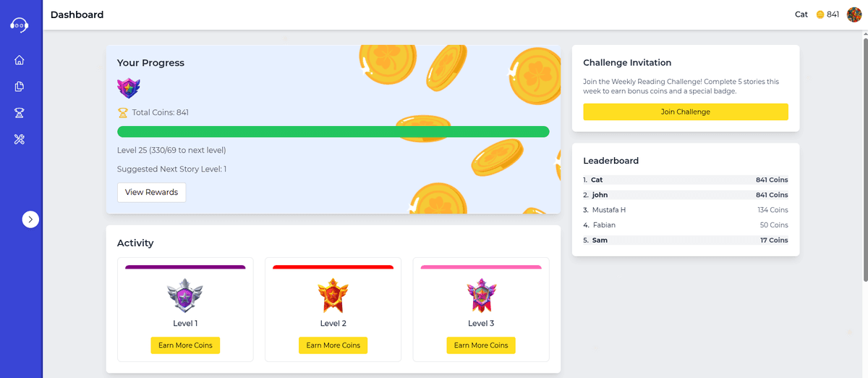Click the Level 2 red badge

tap(333, 295)
